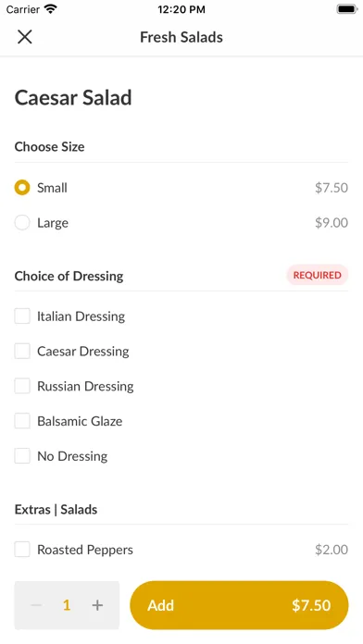Tap the $2.00 Roasted Peppers price
This screenshot has height=644, width=363.
[x=332, y=550]
